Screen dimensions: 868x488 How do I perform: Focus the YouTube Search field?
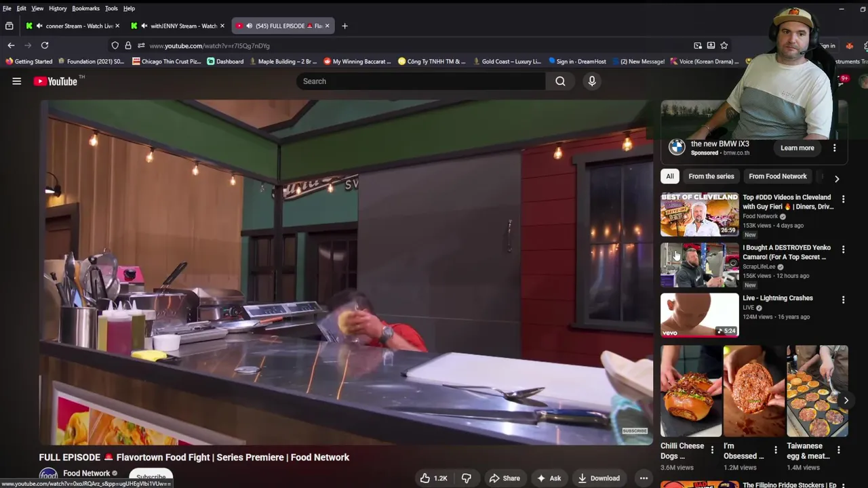point(420,81)
